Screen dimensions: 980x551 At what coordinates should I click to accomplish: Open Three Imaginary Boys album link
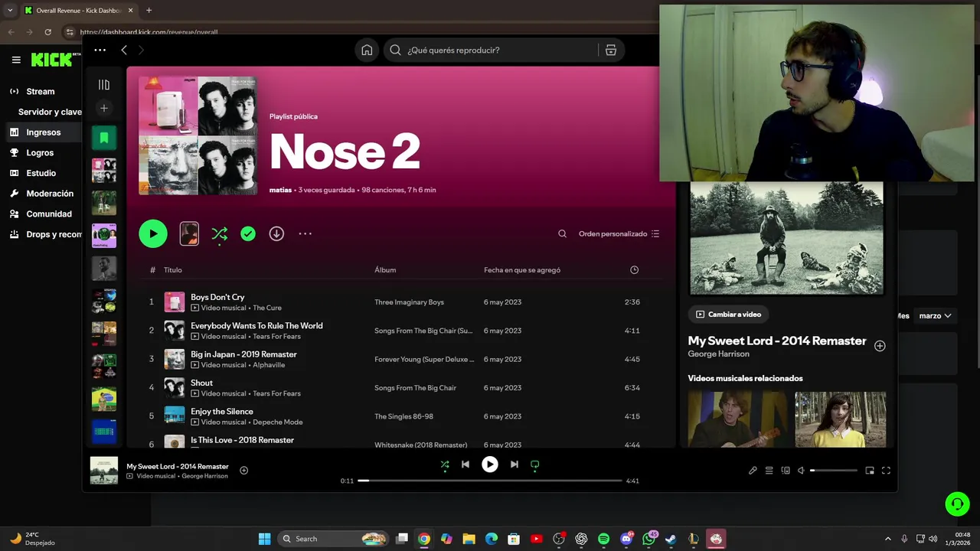[x=409, y=302]
